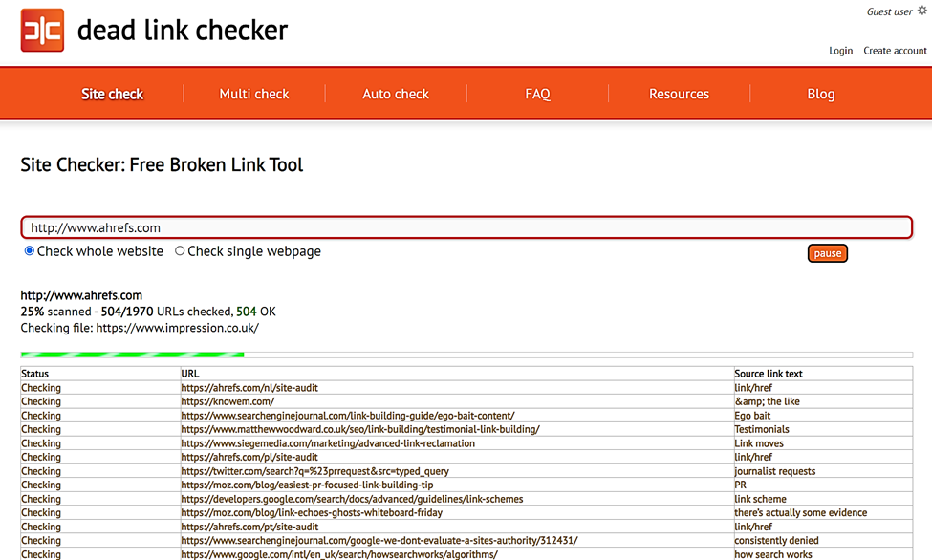Image resolution: width=932 pixels, height=560 pixels.
Task: Open the guest user settings gear
Action: pos(921,11)
